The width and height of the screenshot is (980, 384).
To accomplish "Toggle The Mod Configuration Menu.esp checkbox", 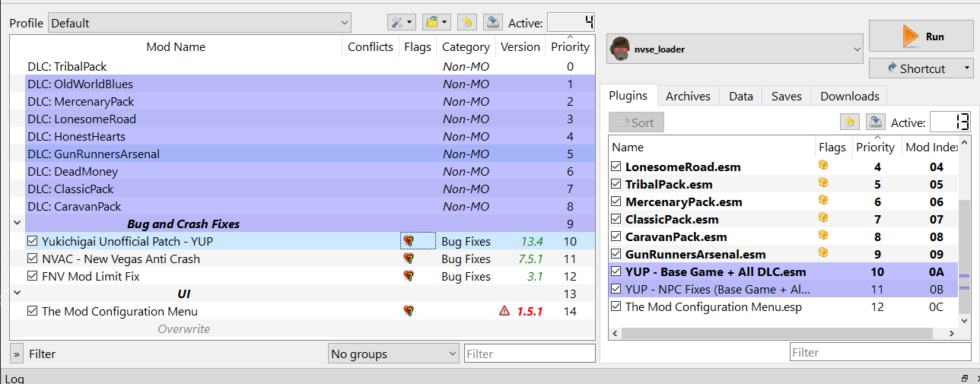I will tap(617, 306).
